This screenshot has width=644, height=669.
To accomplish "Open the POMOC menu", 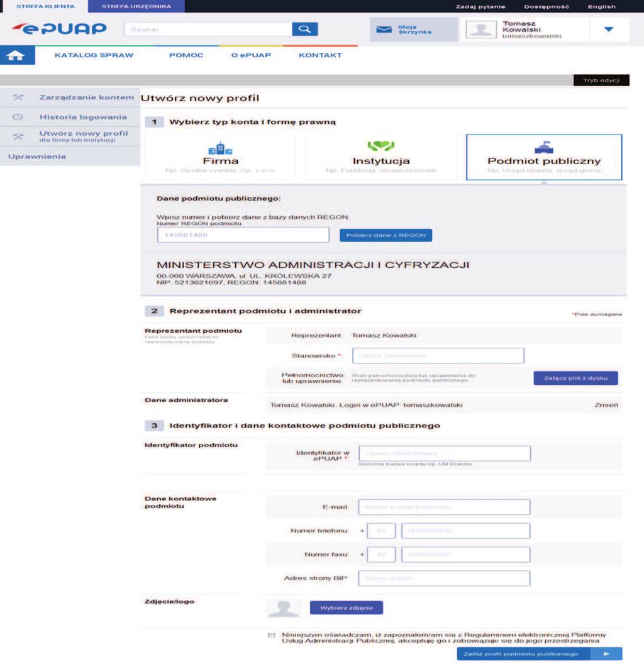I will [x=186, y=55].
